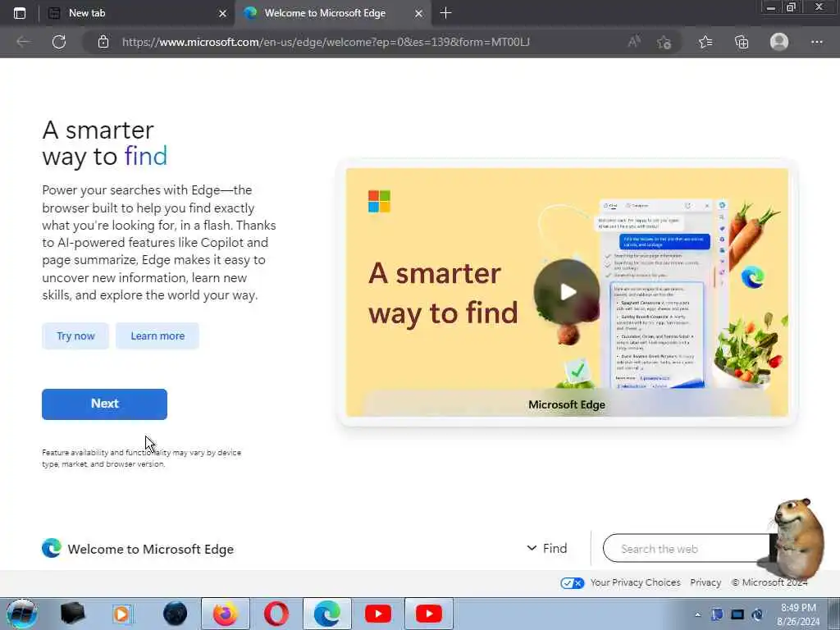Launch the media player taskbar icon

pyautogui.click(x=122, y=614)
